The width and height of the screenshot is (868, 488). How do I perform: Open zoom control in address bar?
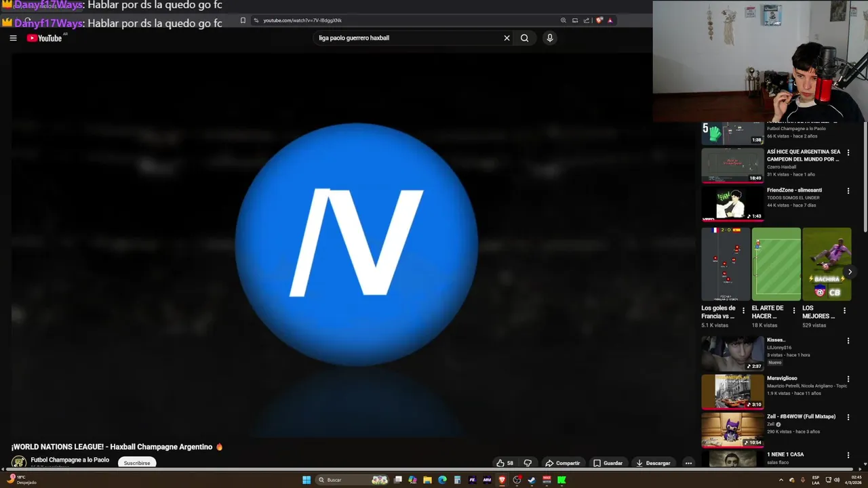pyautogui.click(x=563, y=20)
